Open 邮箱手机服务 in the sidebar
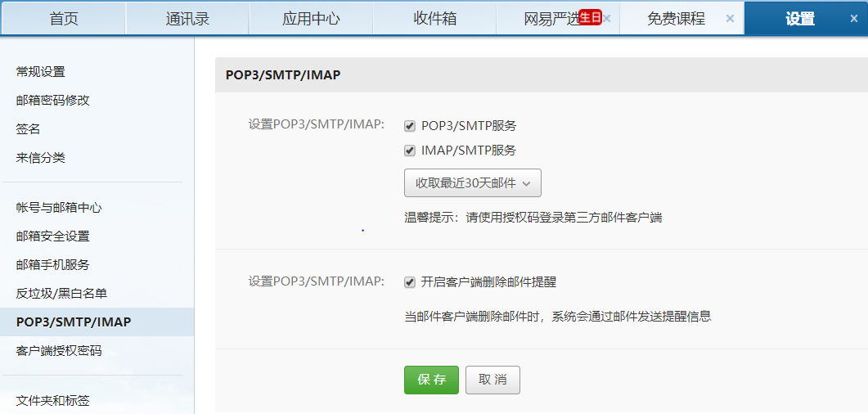The image size is (868, 414). click(x=53, y=265)
